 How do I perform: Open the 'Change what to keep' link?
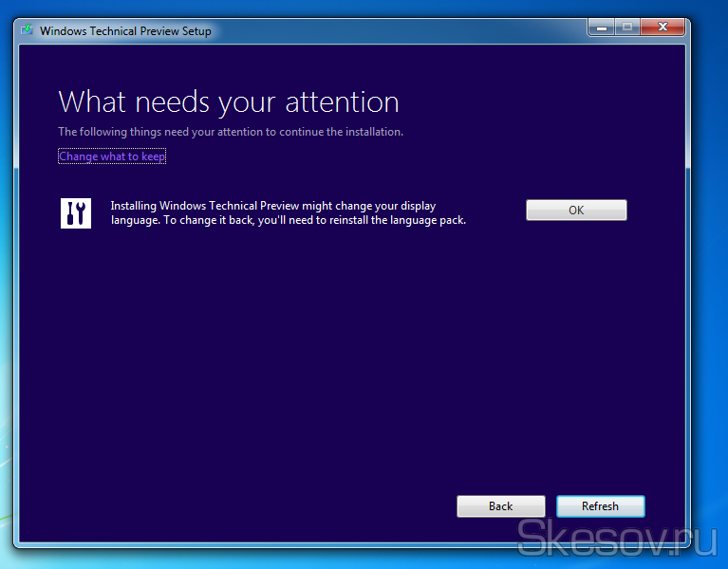coord(112,156)
